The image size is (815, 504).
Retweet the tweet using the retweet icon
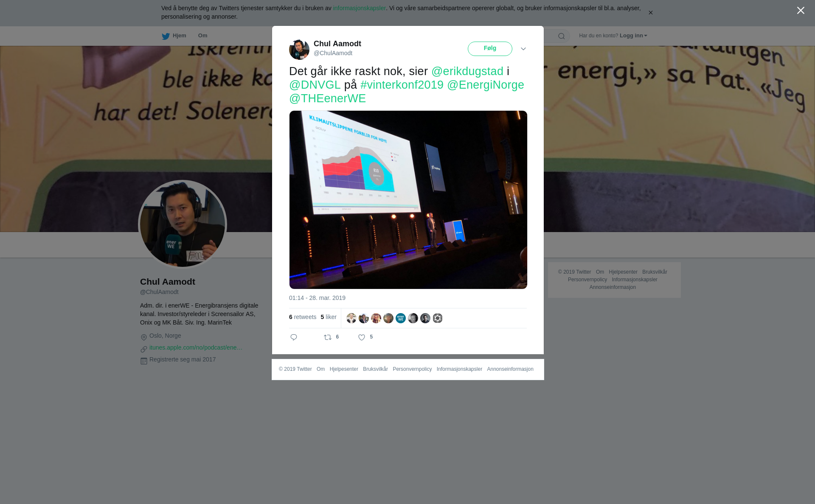[x=328, y=337]
